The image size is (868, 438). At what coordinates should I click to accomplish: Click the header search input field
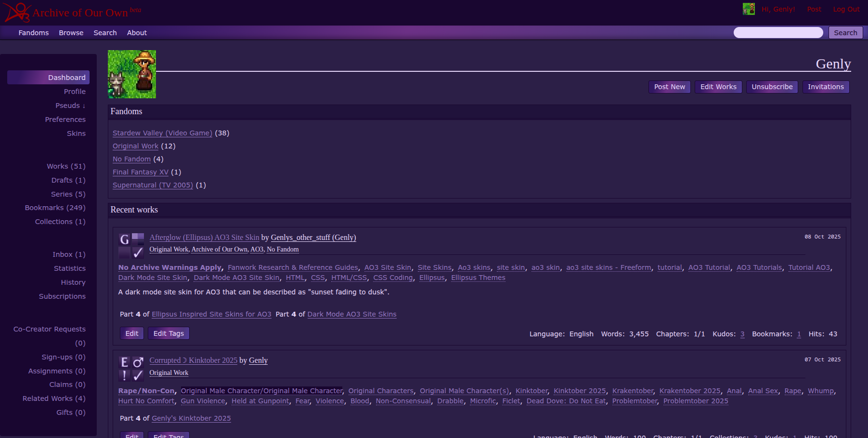tap(778, 33)
